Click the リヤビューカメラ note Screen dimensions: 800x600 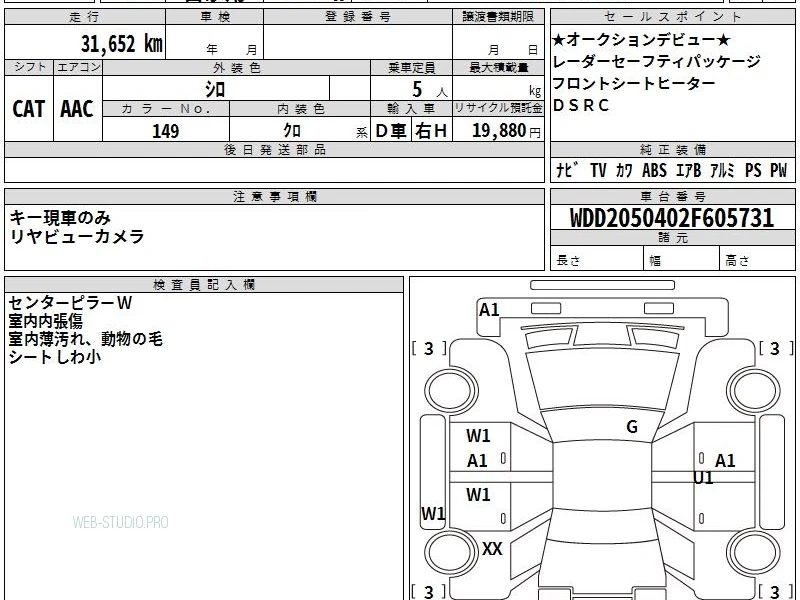click(x=77, y=237)
